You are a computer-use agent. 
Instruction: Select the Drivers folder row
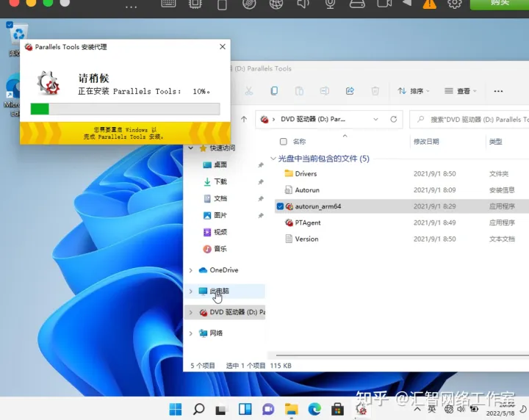coord(402,173)
